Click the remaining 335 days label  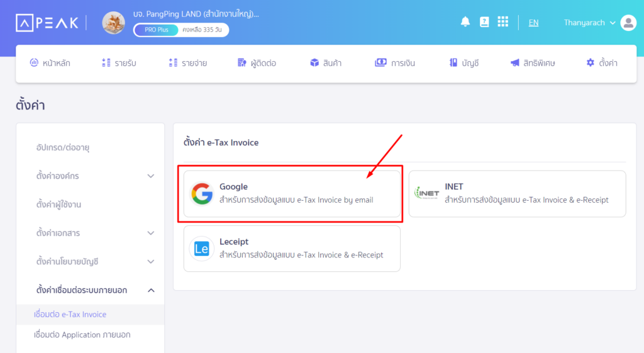pos(202,30)
